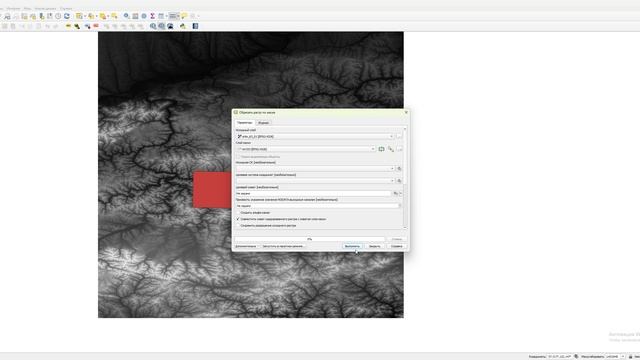Uncheck match extent of clipped raster to mask
The image size is (640, 360).
pyautogui.click(x=238, y=219)
